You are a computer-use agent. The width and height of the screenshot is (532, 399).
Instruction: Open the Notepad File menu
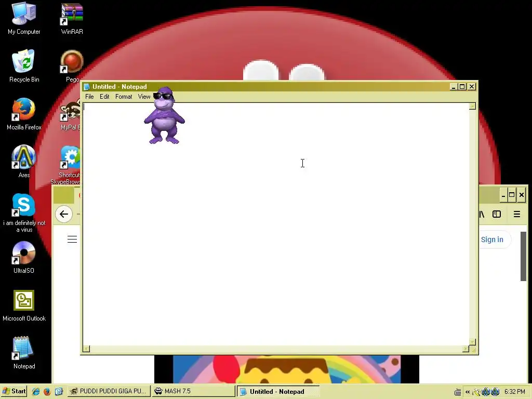pyautogui.click(x=89, y=97)
